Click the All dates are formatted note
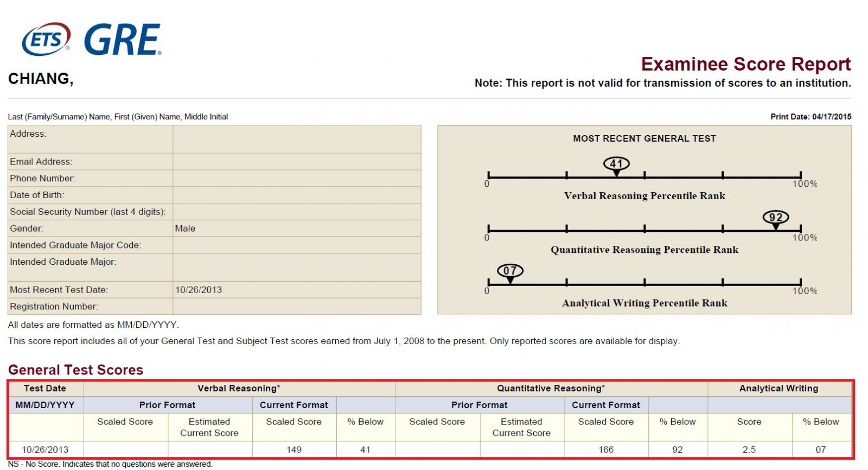Screen dimensions: 868x470 93,325
